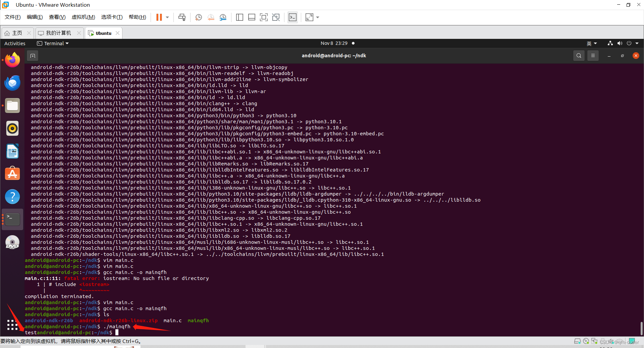The image size is (644, 348).
Task: Open terminal search
Action: [x=579, y=56]
